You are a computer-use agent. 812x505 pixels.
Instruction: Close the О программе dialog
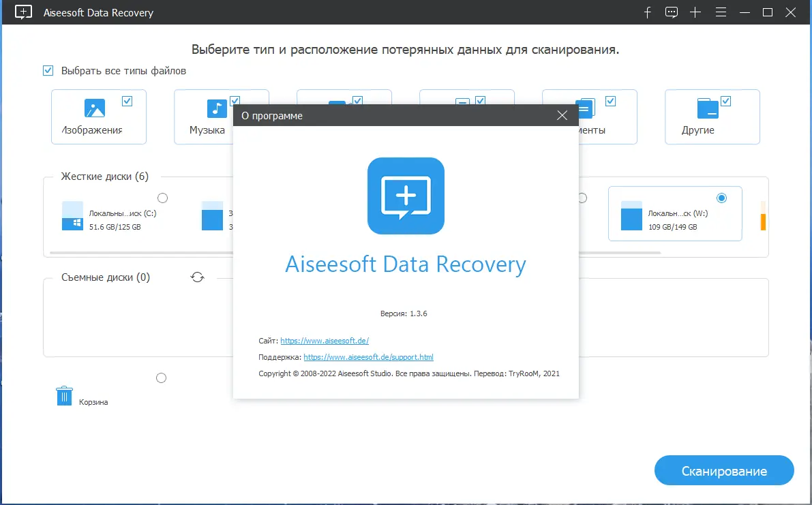pyautogui.click(x=562, y=115)
